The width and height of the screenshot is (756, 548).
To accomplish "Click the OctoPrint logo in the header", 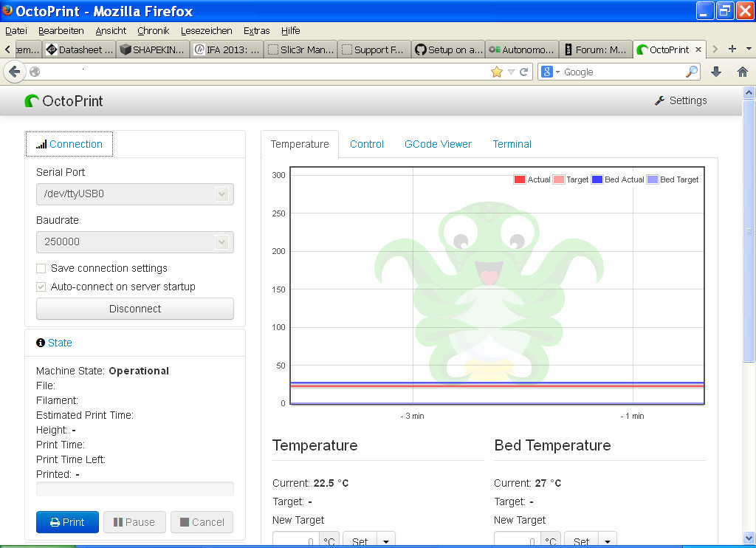I will 63,101.
